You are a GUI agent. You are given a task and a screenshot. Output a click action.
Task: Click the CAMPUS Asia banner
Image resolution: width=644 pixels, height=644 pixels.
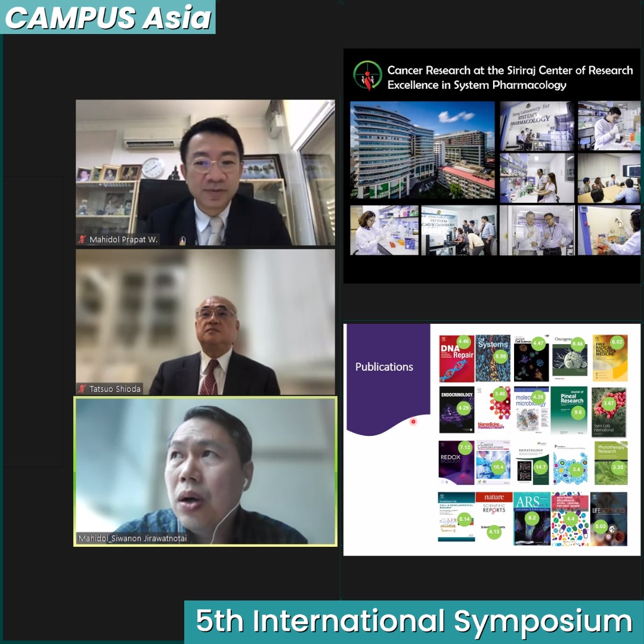tap(108, 17)
